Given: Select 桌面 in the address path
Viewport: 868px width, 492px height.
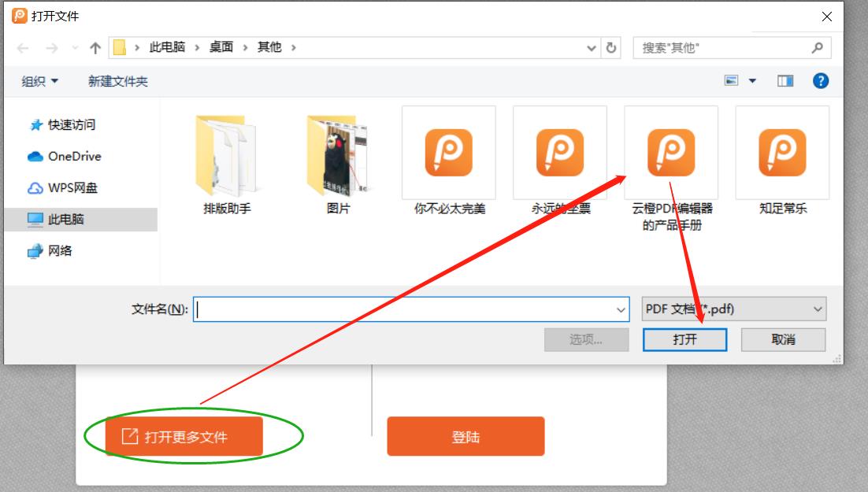Looking at the screenshot, I should pos(221,47).
